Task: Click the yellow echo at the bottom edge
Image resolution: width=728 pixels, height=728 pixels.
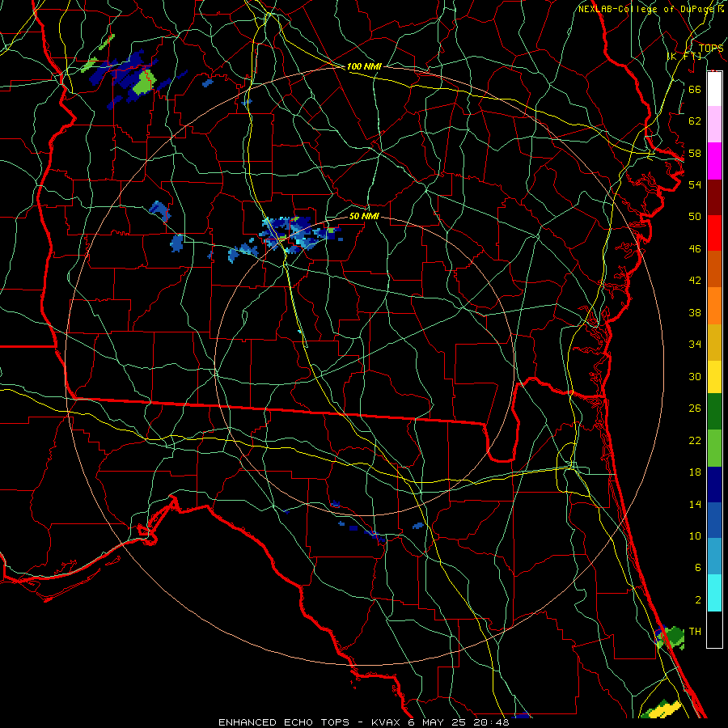Action: point(664,709)
